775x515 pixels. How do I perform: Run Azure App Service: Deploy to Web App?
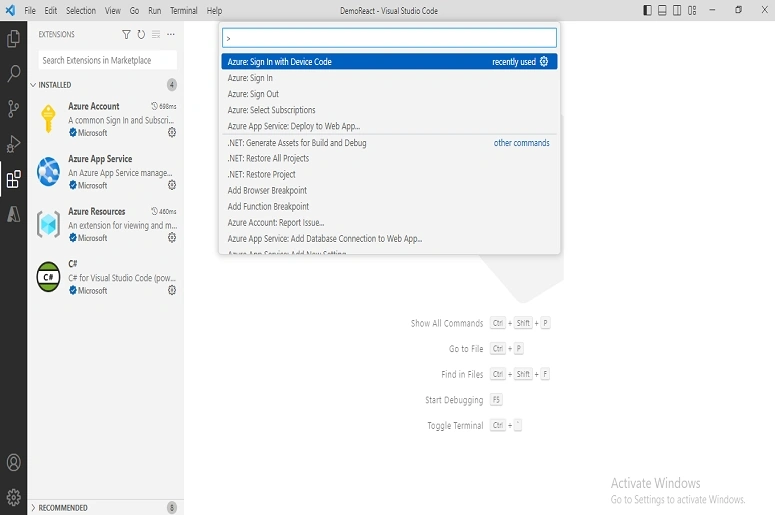click(x=389, y=126)
